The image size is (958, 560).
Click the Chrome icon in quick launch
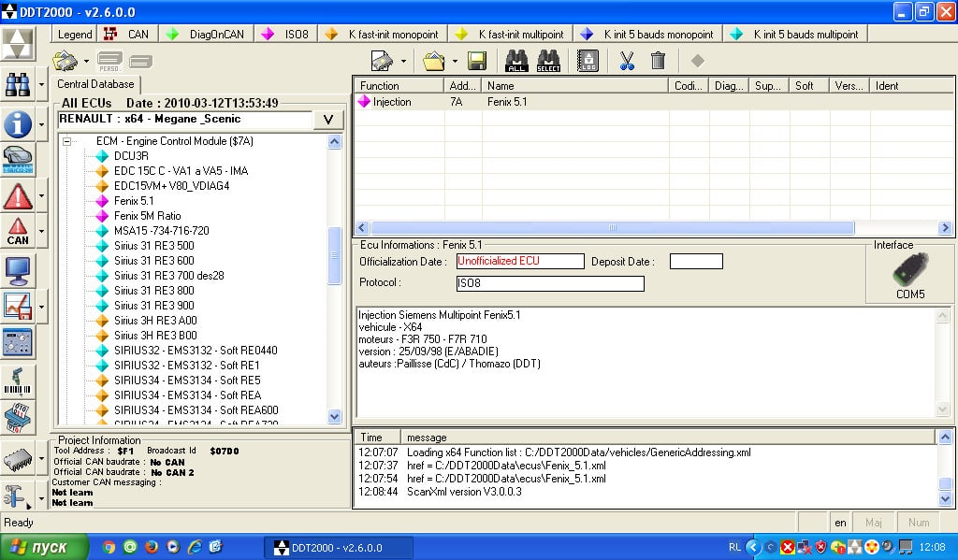(109, 547)
